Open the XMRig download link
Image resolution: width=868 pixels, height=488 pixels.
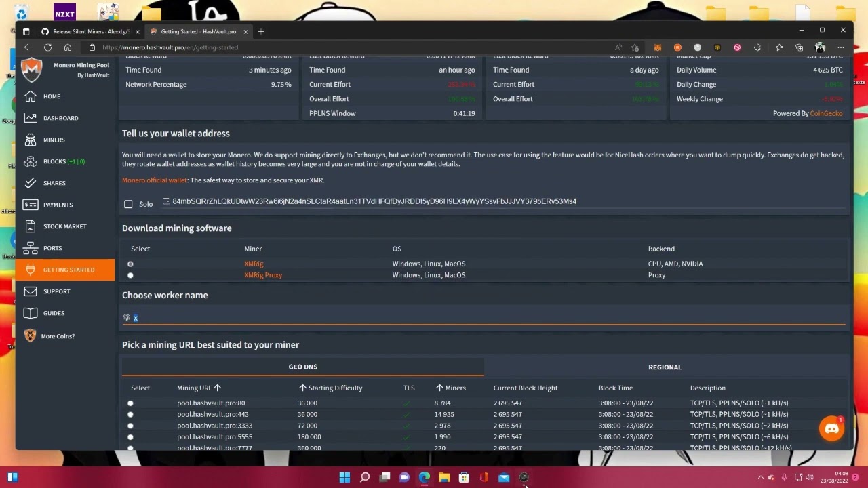(x=254, y=264)
